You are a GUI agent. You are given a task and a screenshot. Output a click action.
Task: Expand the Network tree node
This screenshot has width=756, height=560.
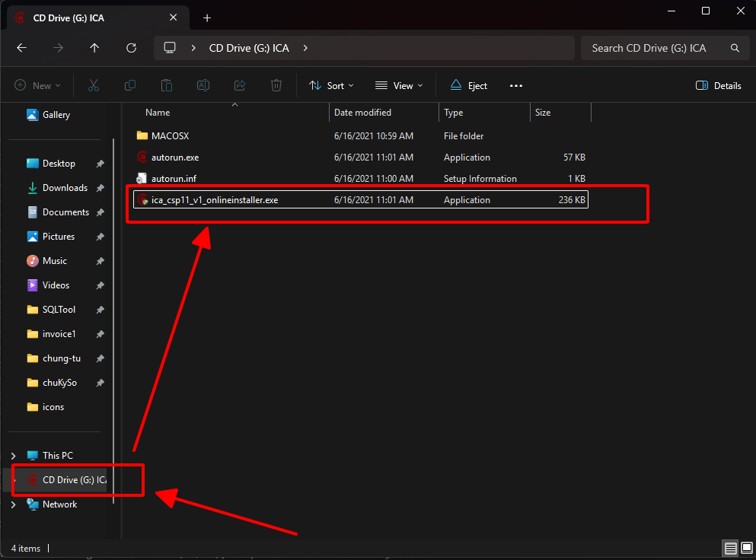click(x=14, y=504)
